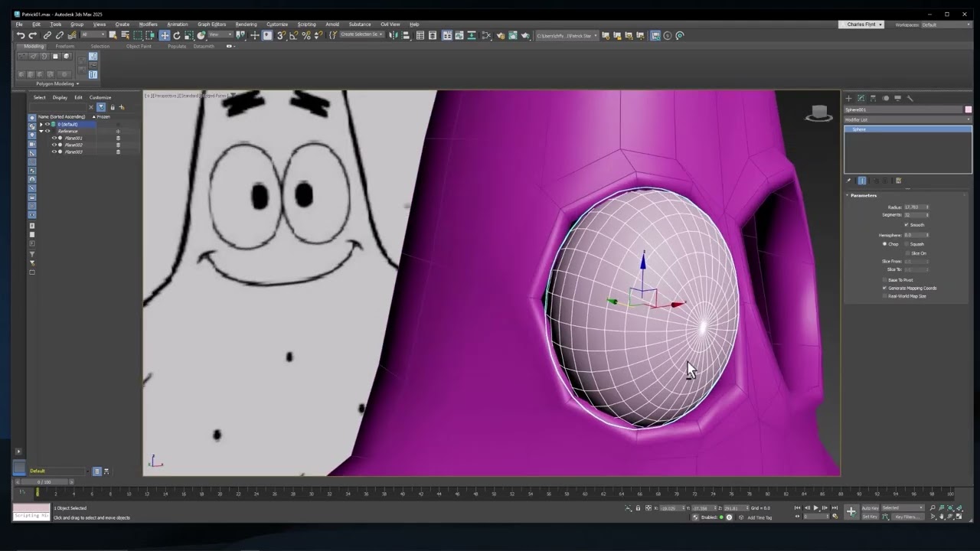Image resolution: width=980 pixels, height=551 pixels.
Task: Toggle Show End Result icon below stack
Action: [862, 181]
